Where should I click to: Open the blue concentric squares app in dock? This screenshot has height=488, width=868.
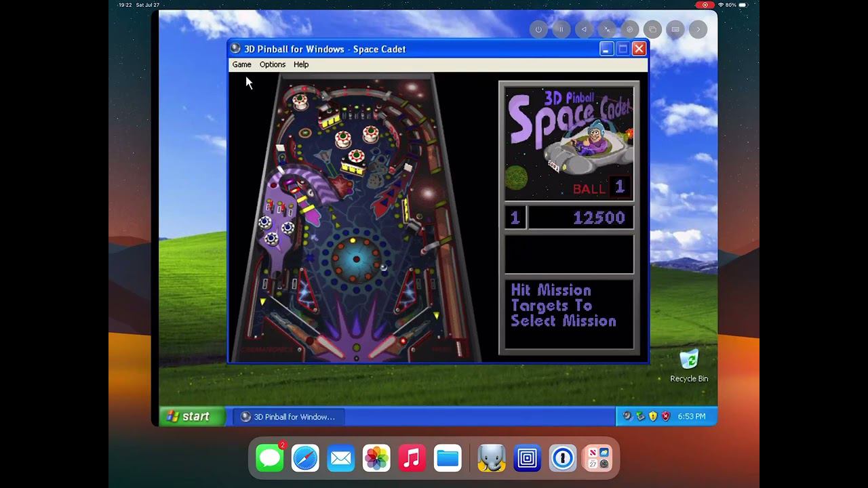click(x=527, y=458)
